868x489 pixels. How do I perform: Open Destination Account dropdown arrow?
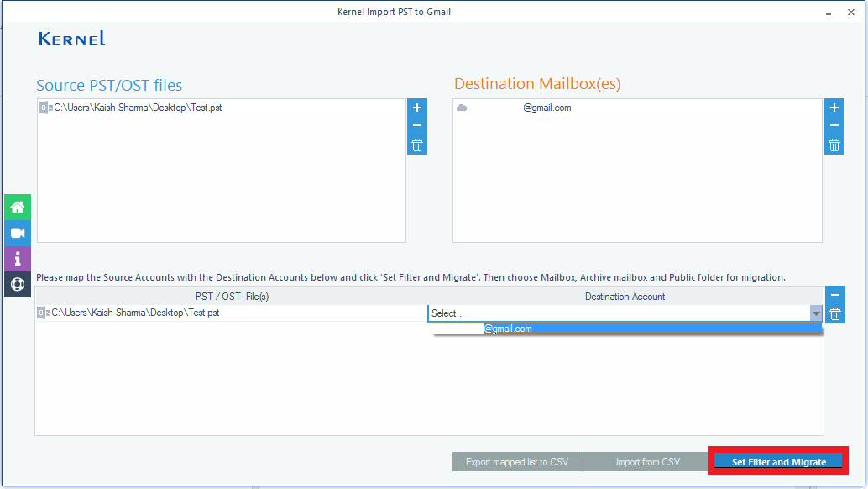coord(816,313)
